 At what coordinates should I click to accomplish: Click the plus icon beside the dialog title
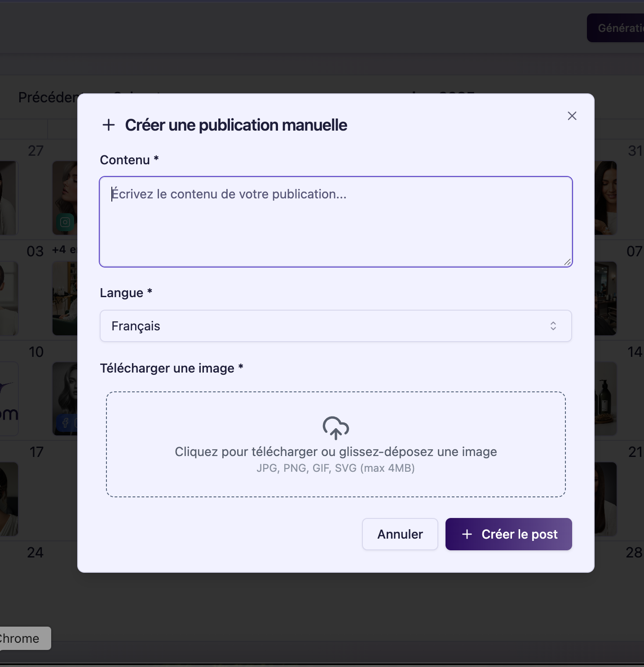(109, 125)
